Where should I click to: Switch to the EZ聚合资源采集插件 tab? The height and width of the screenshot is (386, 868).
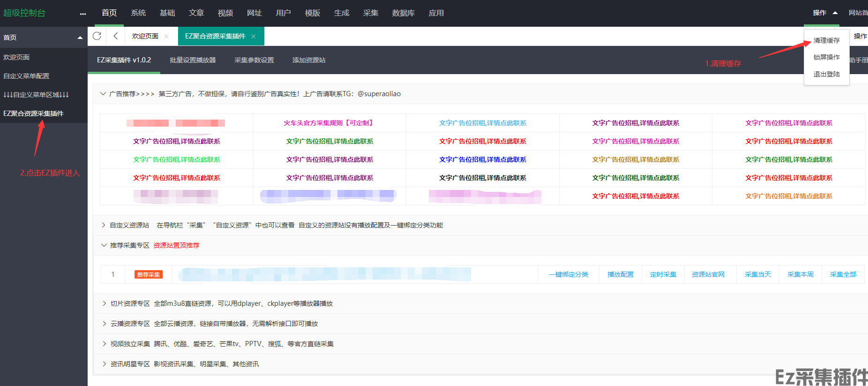click(216, 36)
